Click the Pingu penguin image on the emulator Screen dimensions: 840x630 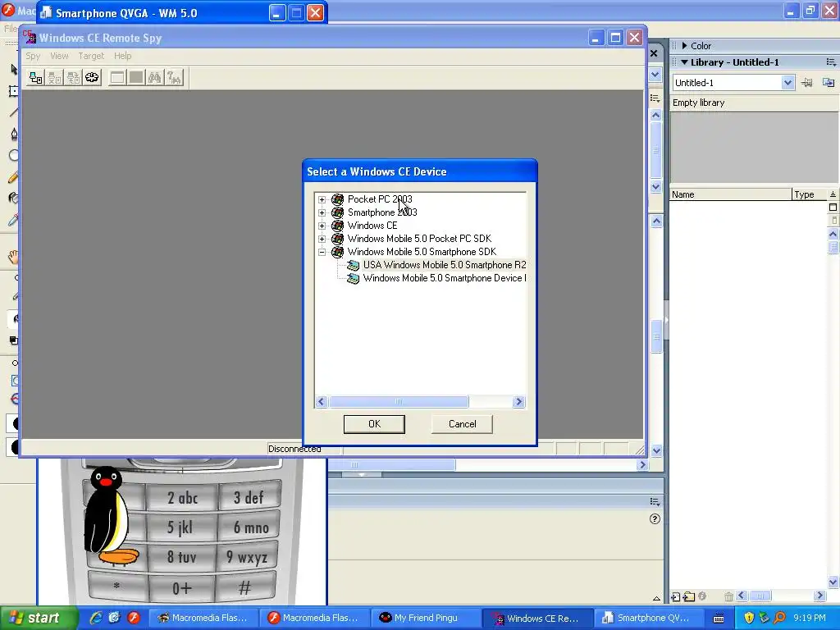click(x=110, y=516)
